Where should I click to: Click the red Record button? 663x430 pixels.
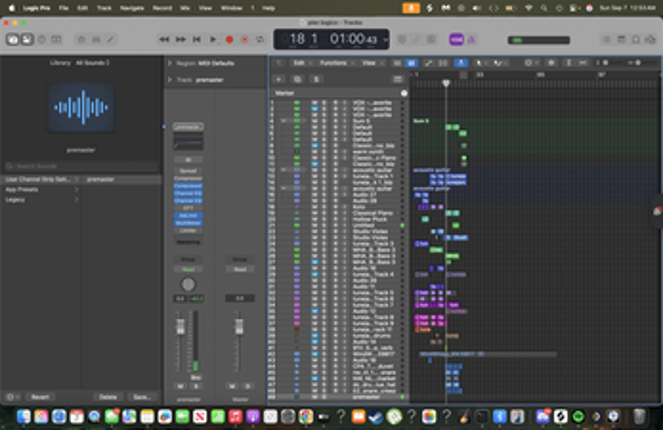pos(229,39)
